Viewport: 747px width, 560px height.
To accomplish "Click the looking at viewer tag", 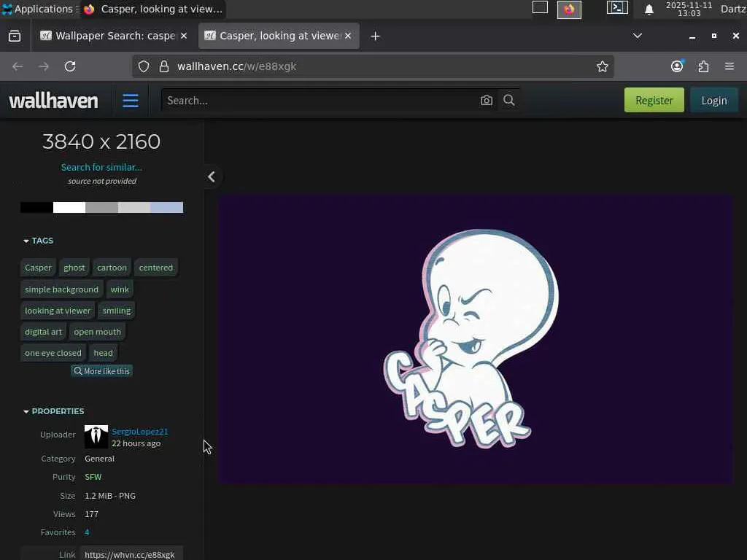I will (58, 311).
